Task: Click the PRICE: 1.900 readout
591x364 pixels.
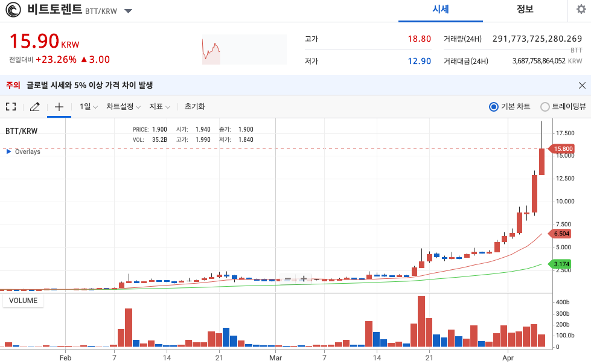Action: [150, 129]
